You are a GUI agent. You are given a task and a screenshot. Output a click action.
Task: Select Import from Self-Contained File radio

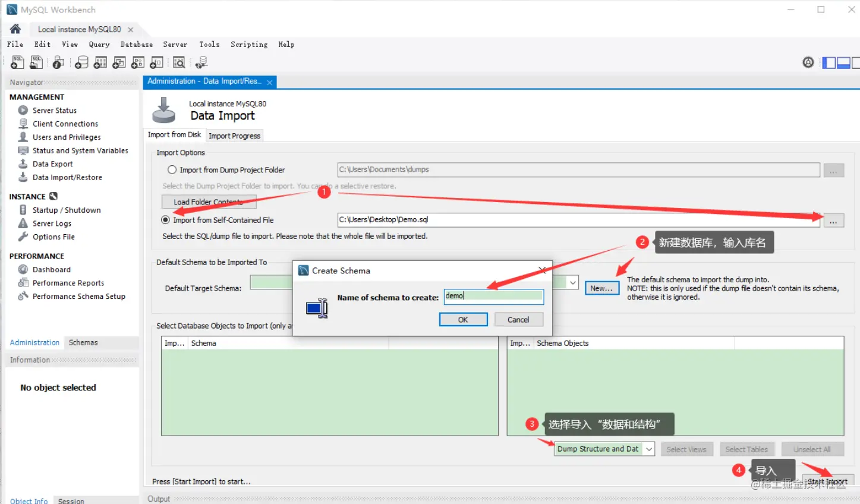(x=165, y=220)
